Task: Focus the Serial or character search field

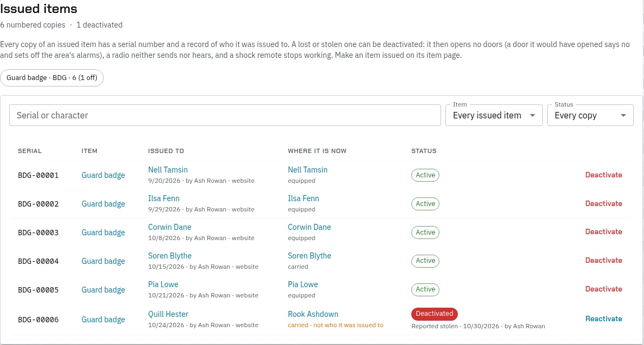Action: tap(225, 115)
